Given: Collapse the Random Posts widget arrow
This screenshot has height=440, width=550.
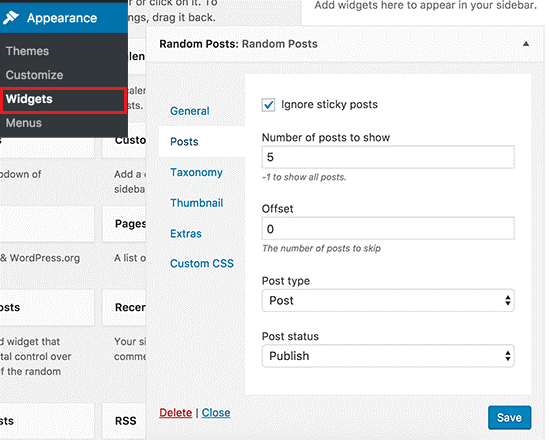Looking at the screenshot, I should pos(526,44).
